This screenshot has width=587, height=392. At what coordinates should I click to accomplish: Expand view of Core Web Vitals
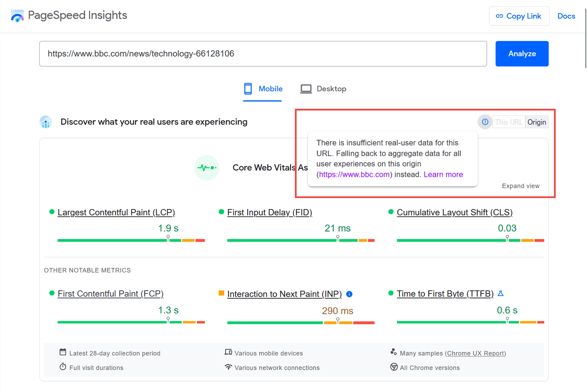521,186
